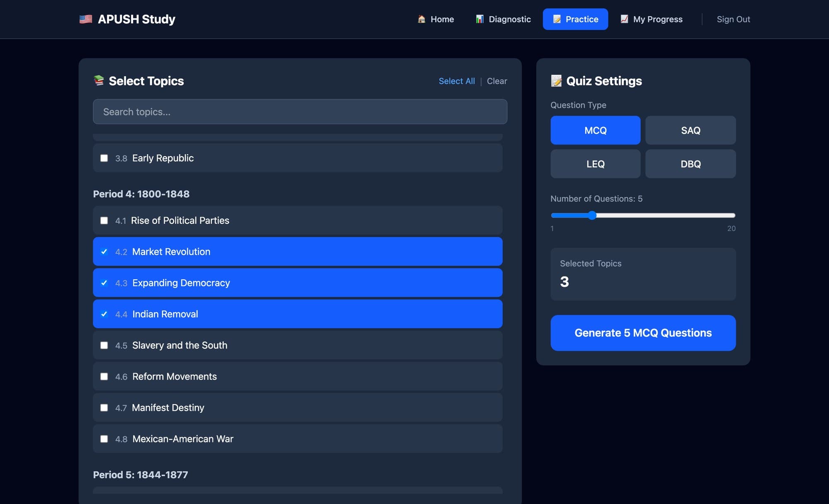
Task: Click the books icon beside Select Topics
Action: pos(99,80)
